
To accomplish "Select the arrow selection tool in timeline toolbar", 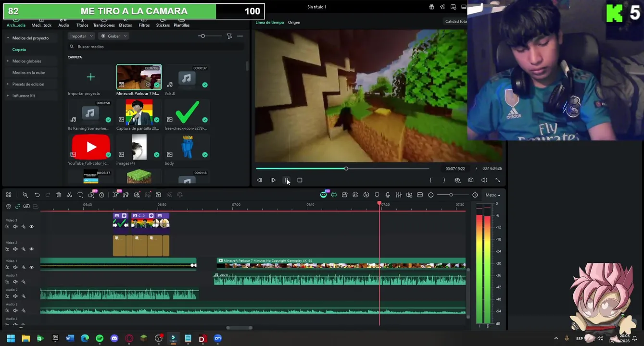I will pos(25,195).
